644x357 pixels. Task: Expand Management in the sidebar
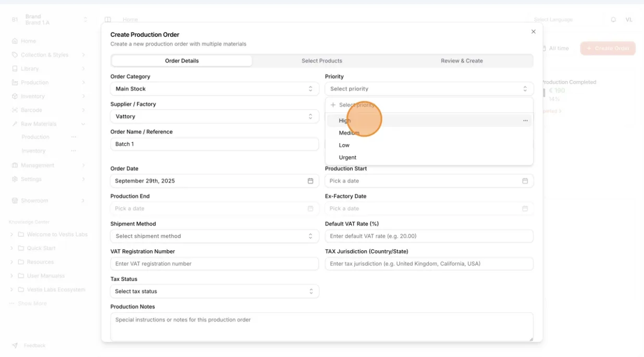click(49, 165)
